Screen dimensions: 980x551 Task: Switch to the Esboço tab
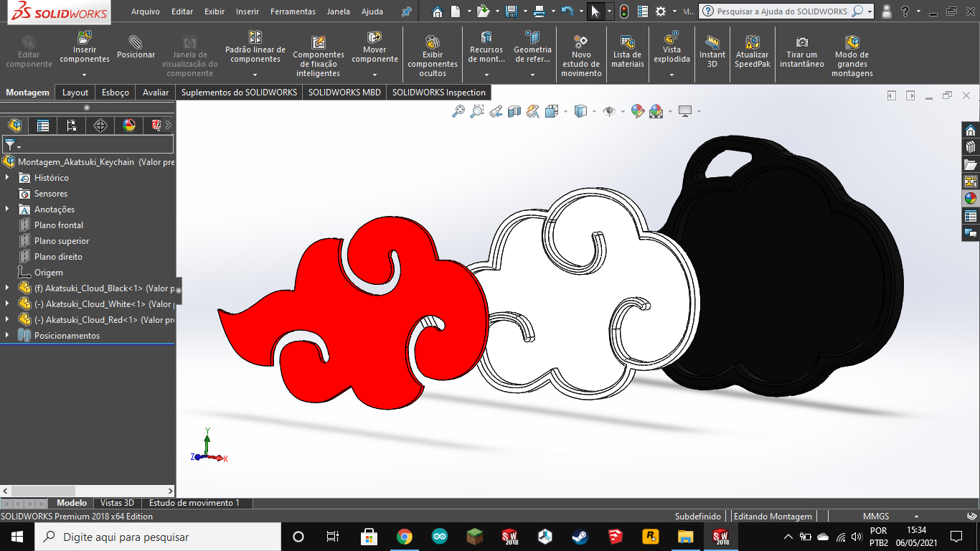[x=116, y=93]
